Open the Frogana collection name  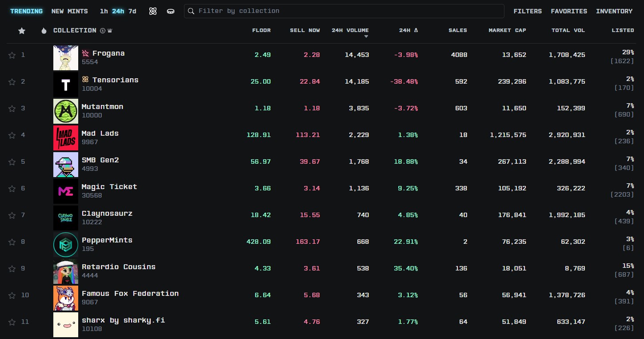click(108, 53)
